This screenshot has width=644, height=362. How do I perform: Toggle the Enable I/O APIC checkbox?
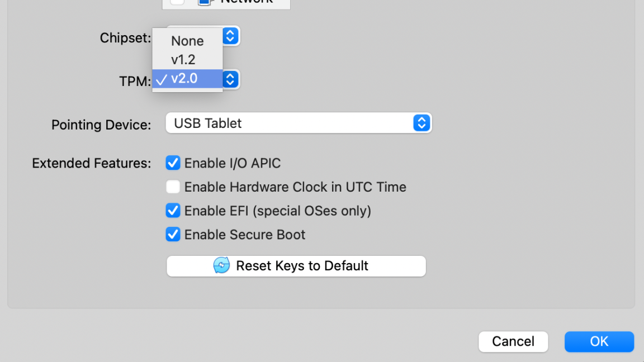pos(173,163)
